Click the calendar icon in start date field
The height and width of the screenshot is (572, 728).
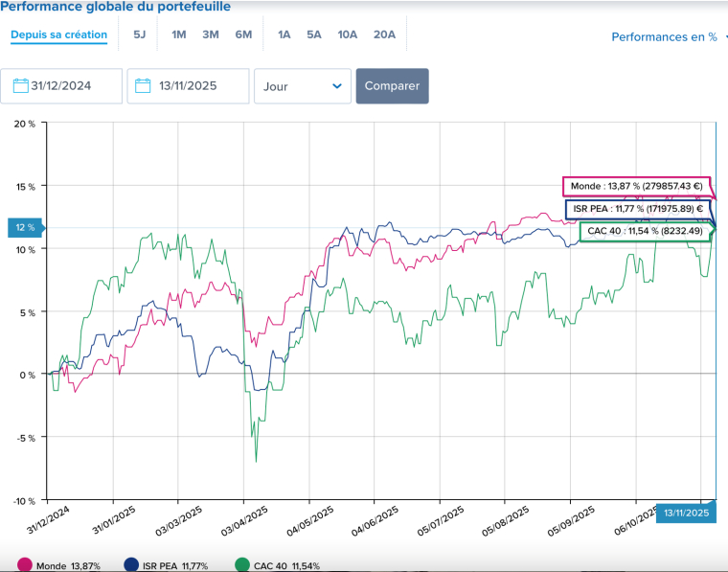point(20,86)
